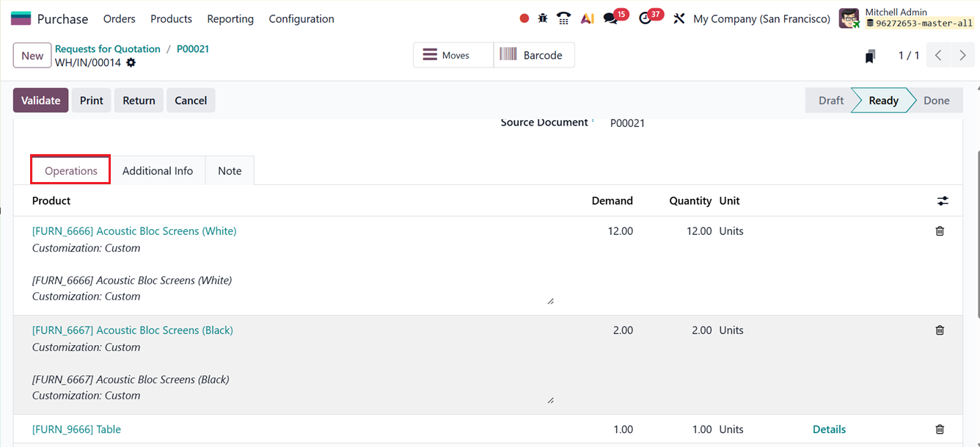
Task: Open the gear menu next to WH/IN/00014
Action: click(131, 63)
